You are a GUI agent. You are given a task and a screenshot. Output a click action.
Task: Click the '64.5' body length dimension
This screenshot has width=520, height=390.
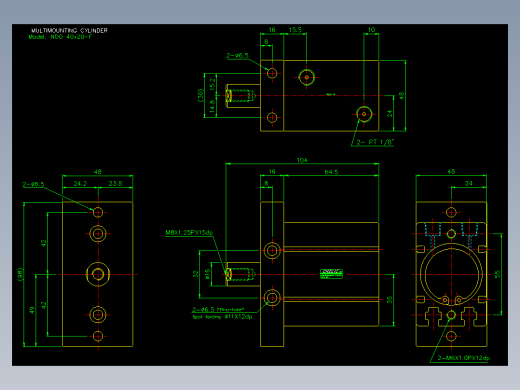click(331, 172)
